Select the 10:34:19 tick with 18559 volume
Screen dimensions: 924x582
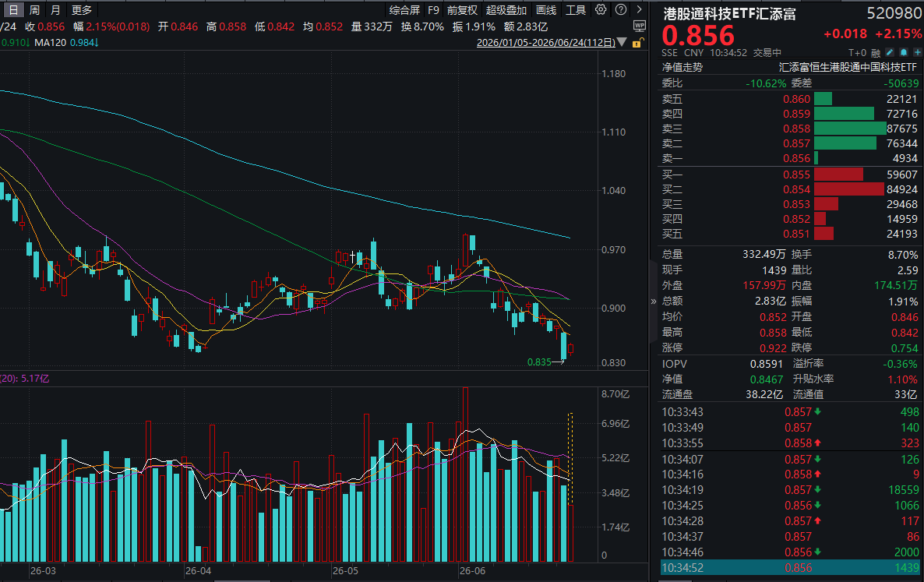pyautogui.click(x=790, y=489)
